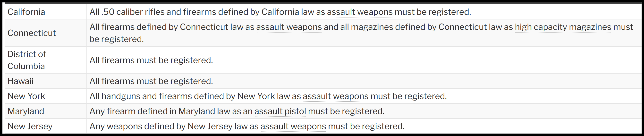Click the New York state name cell

26,96
